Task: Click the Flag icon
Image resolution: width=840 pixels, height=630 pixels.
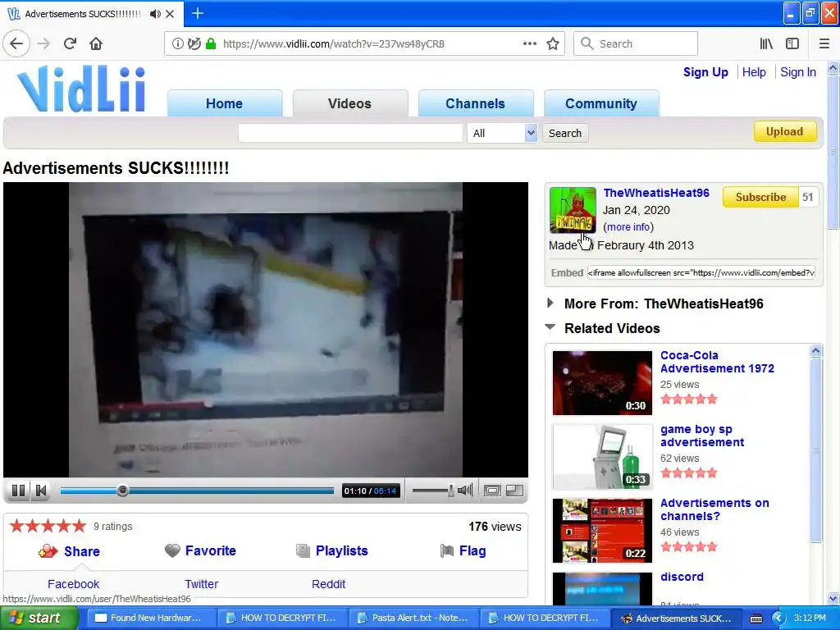Action: (x=447, y=550)
